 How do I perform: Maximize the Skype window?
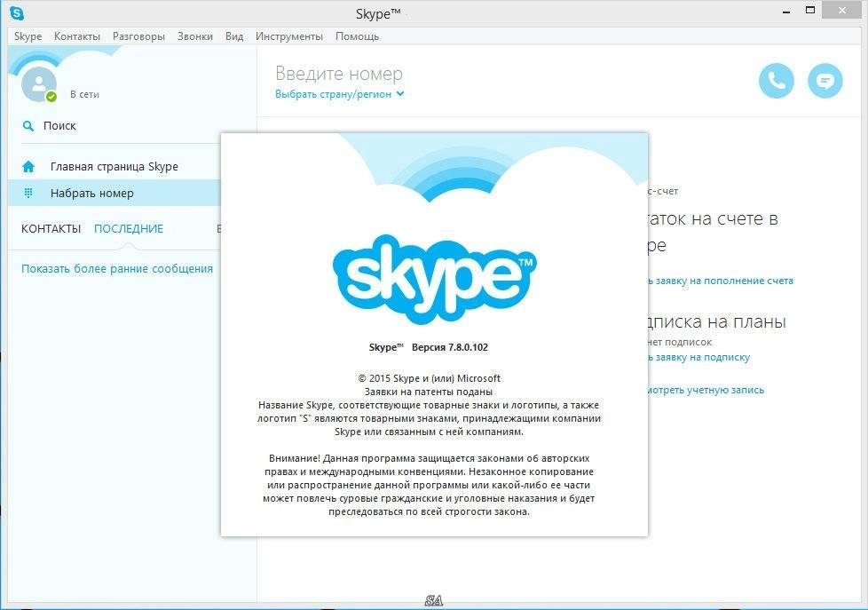(810, 10)
